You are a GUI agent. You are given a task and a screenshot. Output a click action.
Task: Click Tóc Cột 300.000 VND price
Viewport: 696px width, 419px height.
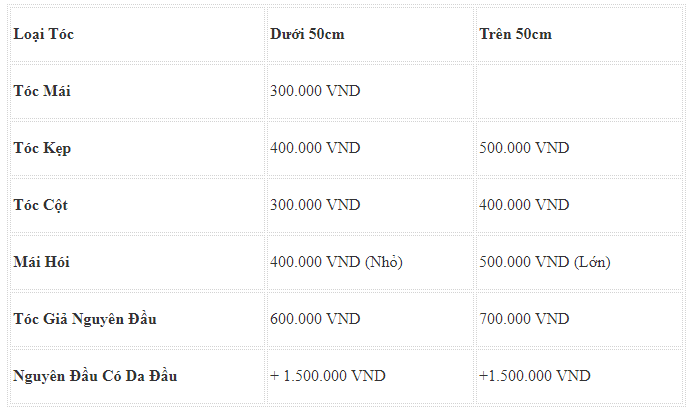click(x=315, y=205)
